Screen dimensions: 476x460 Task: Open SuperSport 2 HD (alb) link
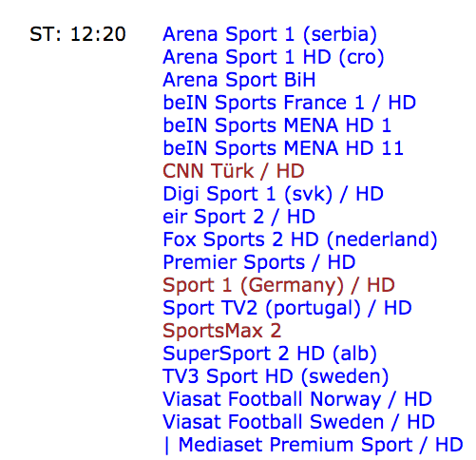tap(270, 354)
